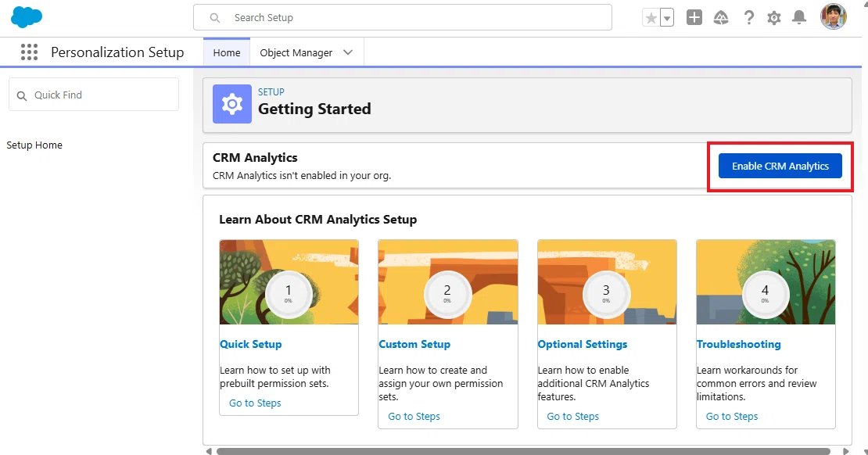Click the scroll right arrow
The height and width of the screenshot is (455, 868).
845,451
